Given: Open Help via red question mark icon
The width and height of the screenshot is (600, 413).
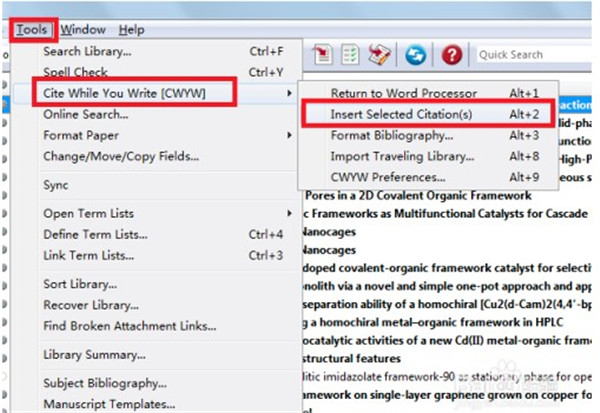Looking at the screenshot, I should click(452, 54).
